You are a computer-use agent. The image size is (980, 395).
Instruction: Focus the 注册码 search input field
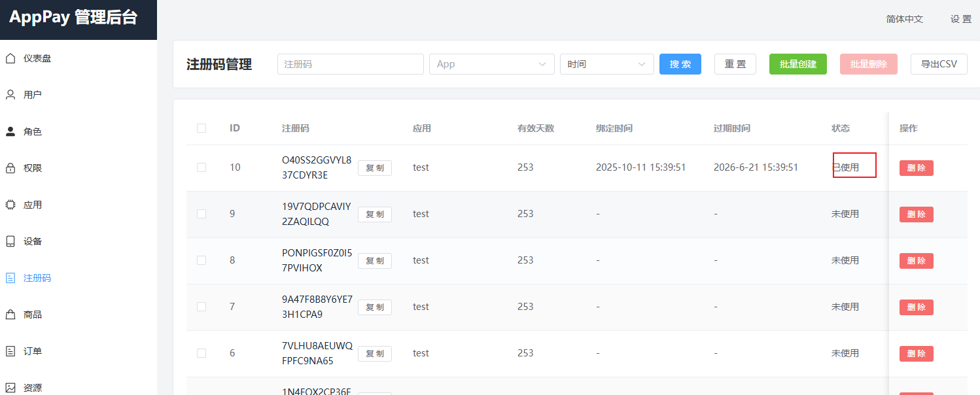click(x=351, y=64)
